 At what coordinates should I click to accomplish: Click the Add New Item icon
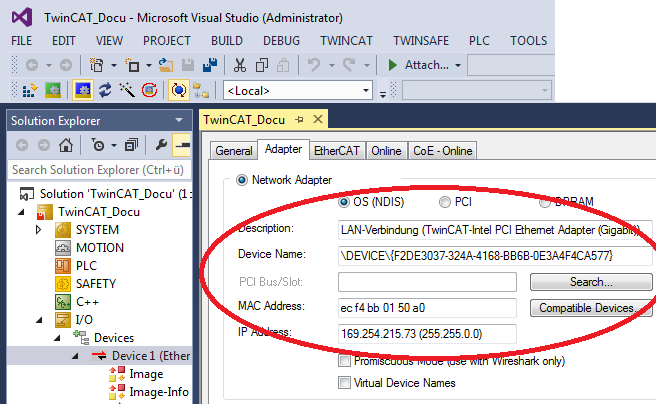[132, 65]
